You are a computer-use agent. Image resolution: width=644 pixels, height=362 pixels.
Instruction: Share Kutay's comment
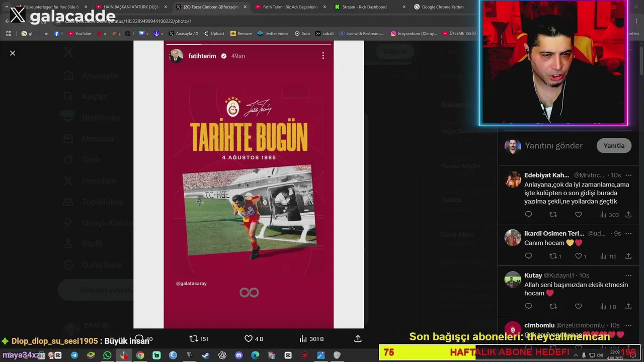pyautogui.click(x=628, y=306)
